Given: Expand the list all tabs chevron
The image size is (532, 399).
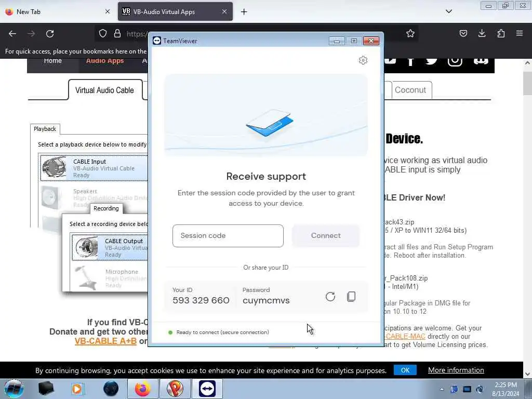Looking at the screenshot, I should pyautogui.click(x=448, y=11).
